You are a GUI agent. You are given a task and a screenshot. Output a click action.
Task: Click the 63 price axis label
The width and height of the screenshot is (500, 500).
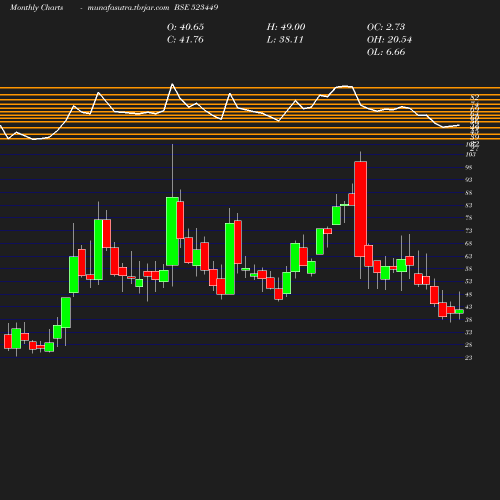pos(469,256)
